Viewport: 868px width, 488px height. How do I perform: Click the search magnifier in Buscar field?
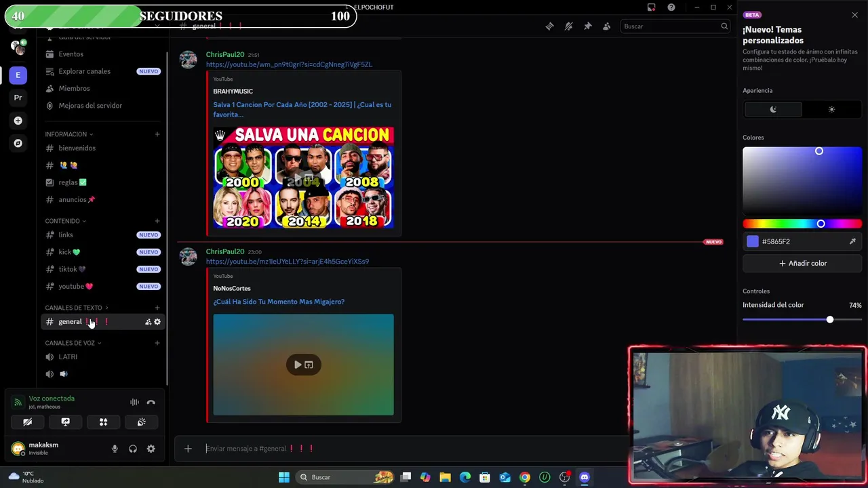[x=724, y=26]
